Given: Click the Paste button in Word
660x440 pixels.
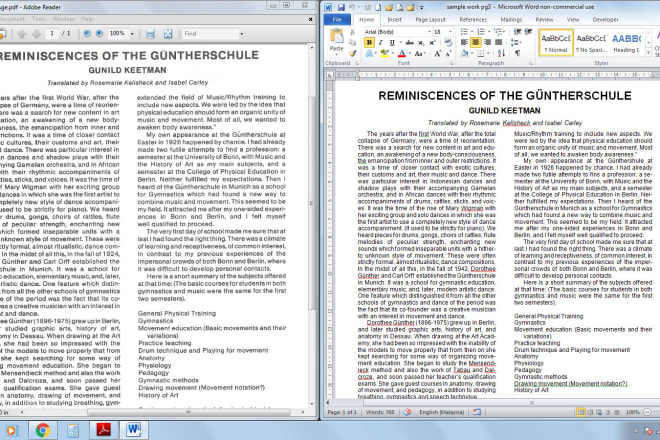Looking at the screenshot, I should (x=336, y=40).
